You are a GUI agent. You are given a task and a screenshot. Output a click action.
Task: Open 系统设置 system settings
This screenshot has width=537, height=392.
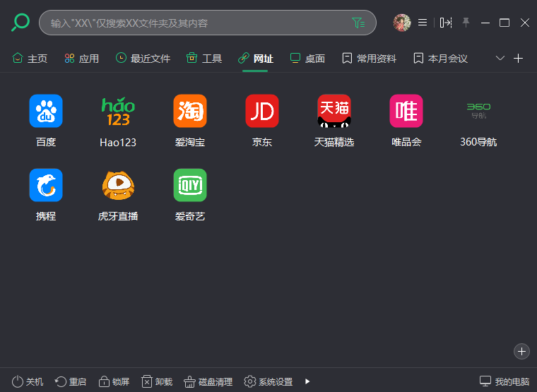pos(268,381)
